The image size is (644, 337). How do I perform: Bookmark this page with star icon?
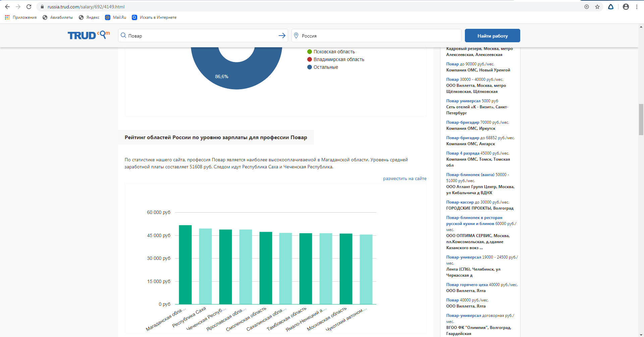[597, 7]
